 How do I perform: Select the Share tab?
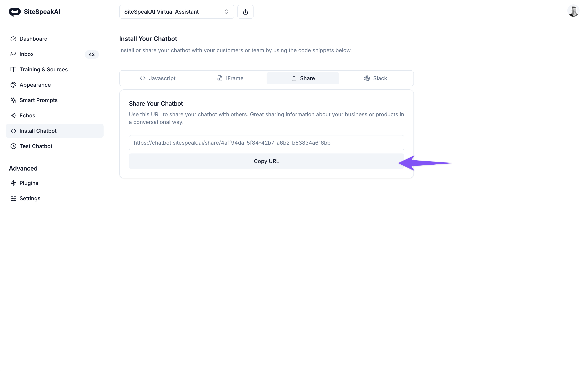(x=303, y=78)
